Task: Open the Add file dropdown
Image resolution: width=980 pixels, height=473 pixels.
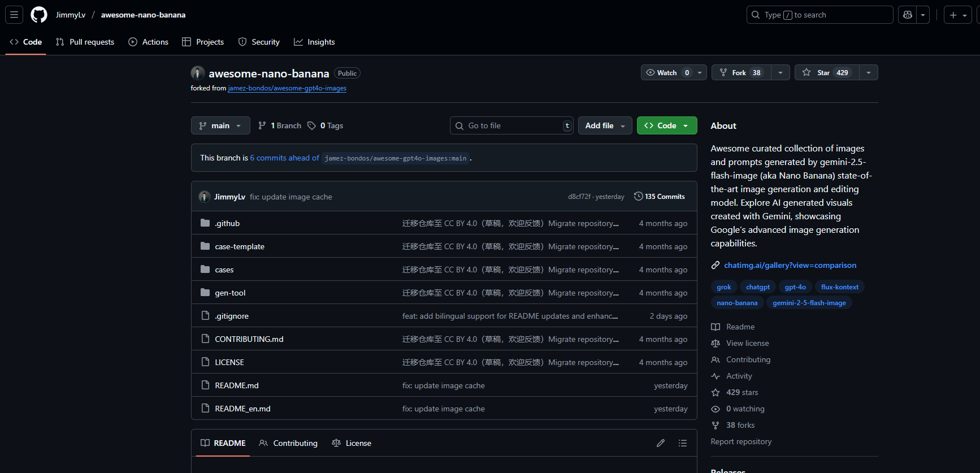Action: point(605,125)
